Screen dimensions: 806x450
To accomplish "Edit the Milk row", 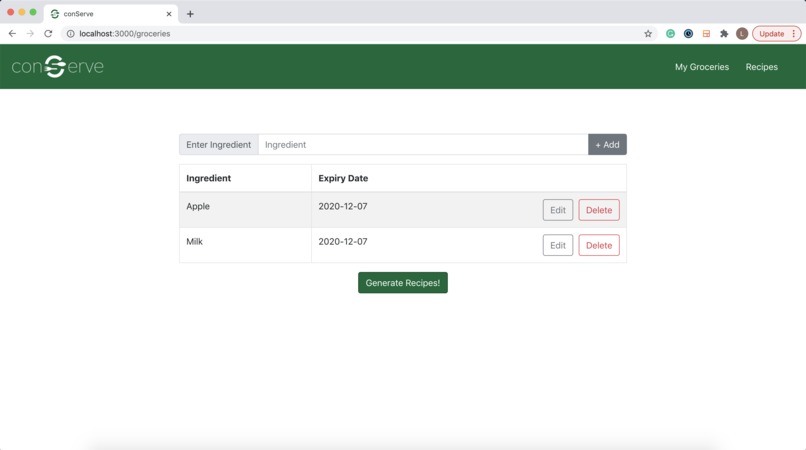I will coord(558,245).
